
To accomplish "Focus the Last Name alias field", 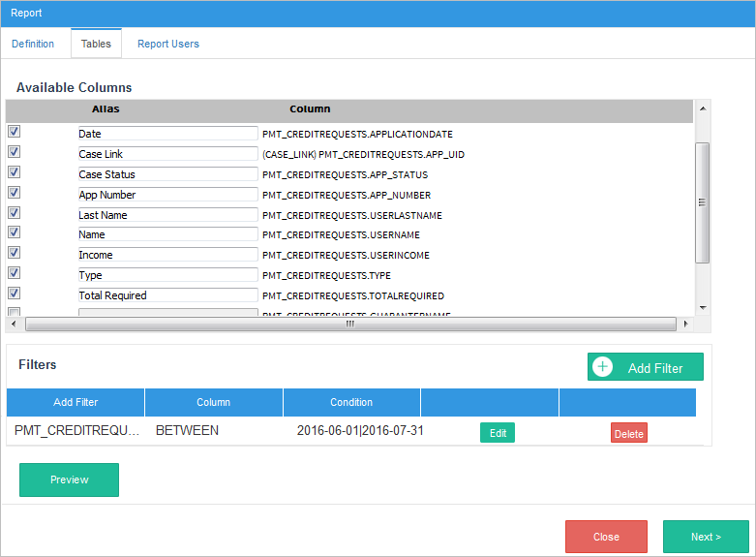I will click(167, 215).
